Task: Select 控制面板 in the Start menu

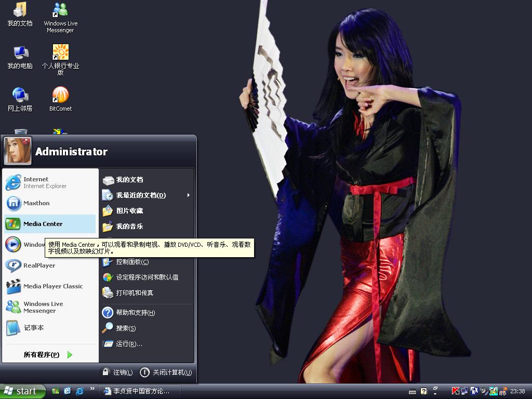Action: 132,262
